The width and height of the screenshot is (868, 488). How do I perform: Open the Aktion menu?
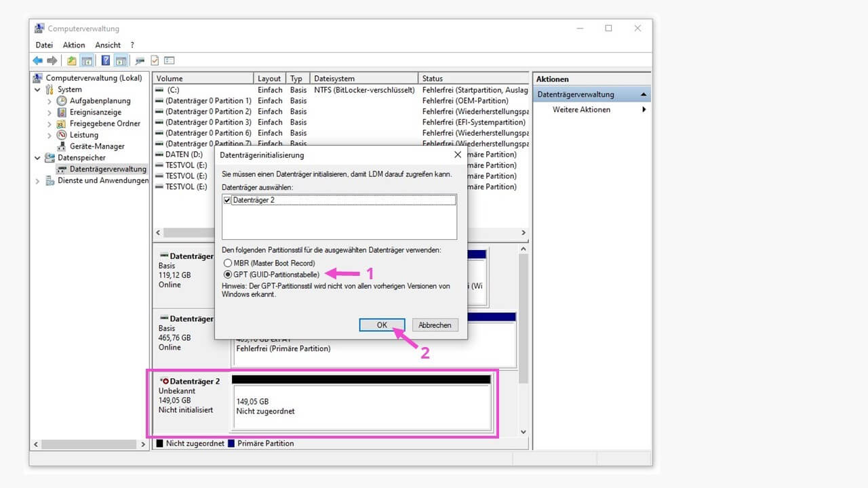click(x=74, y=45)
